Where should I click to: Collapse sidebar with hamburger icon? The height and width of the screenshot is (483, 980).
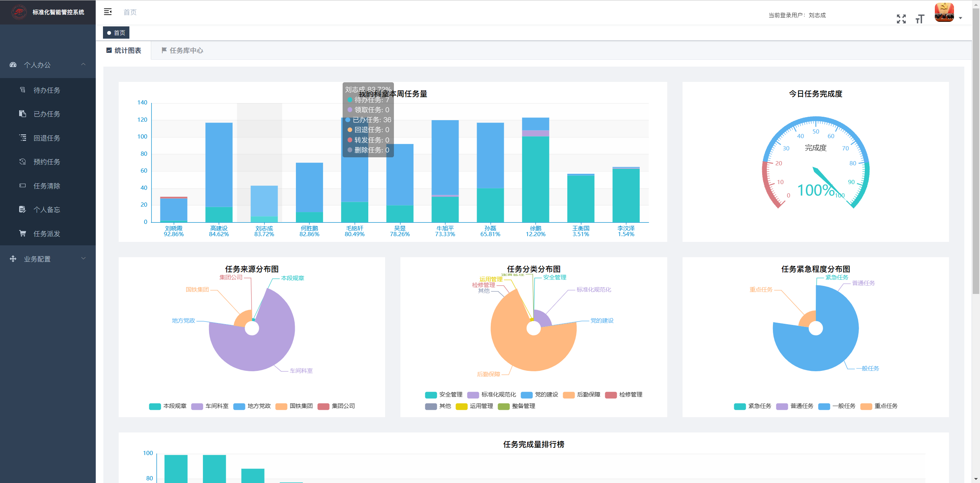click(x=108, y=12)
